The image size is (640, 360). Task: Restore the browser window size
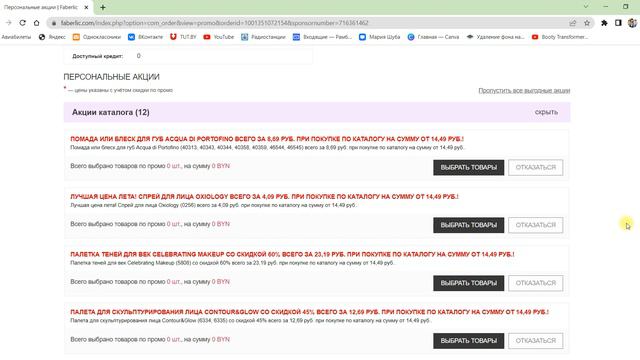[x=625, y=7]
